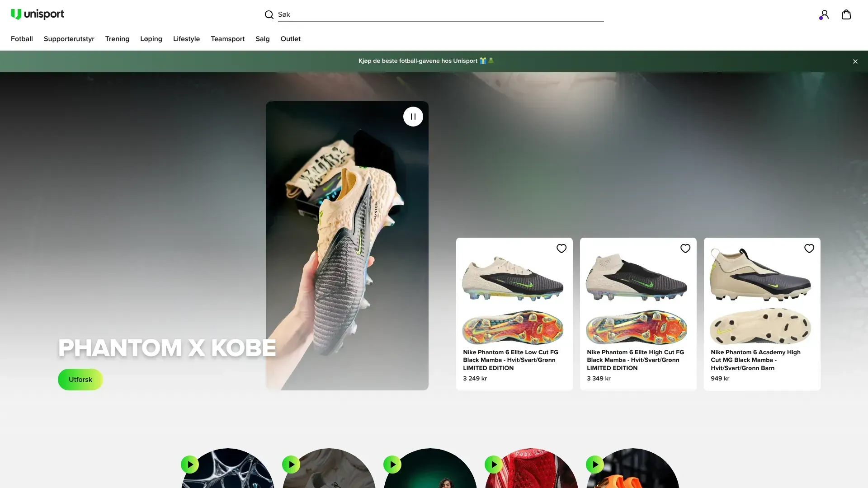
Task: Dismiss the gift banner
Action: tap(855, 61)
